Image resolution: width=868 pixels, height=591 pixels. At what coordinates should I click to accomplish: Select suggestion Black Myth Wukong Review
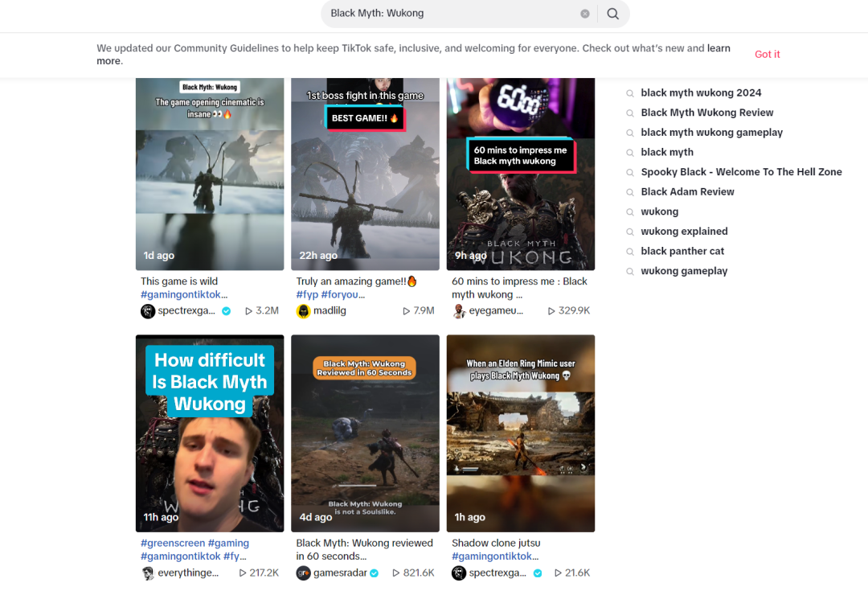pyautogui.click(x=707, y=113)
